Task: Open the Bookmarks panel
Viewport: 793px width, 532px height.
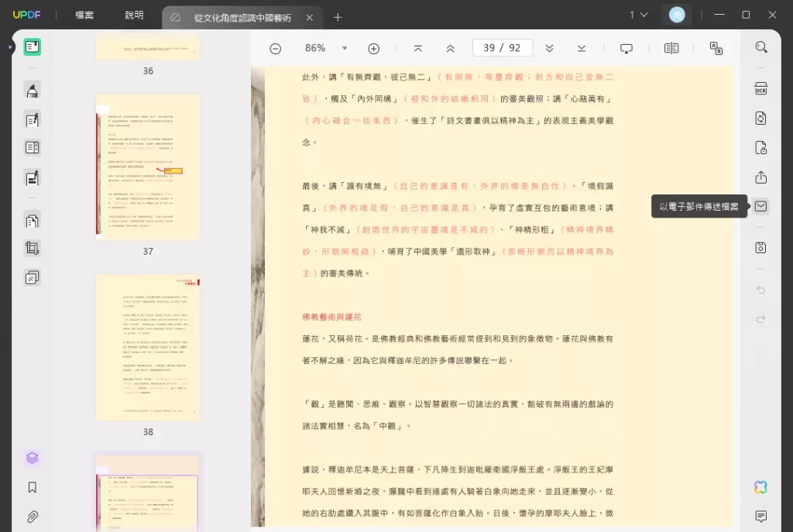Action: pyautogui.click(x=33, y=488)
